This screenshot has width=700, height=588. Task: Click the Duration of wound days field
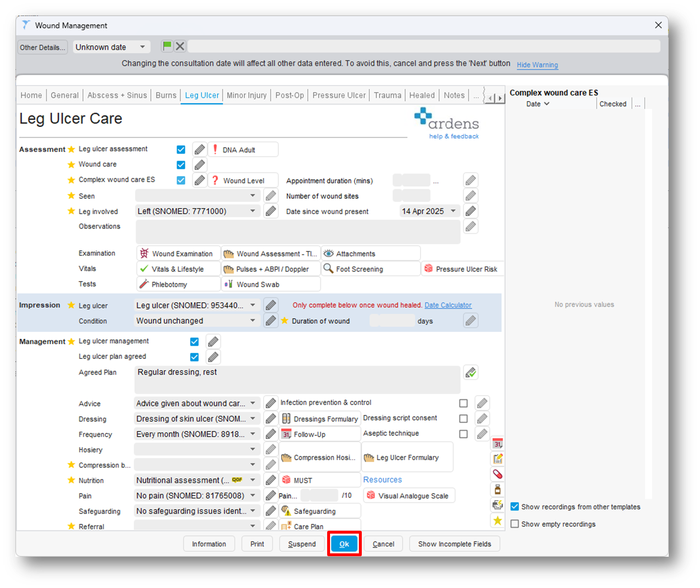(x=392, y=320)
